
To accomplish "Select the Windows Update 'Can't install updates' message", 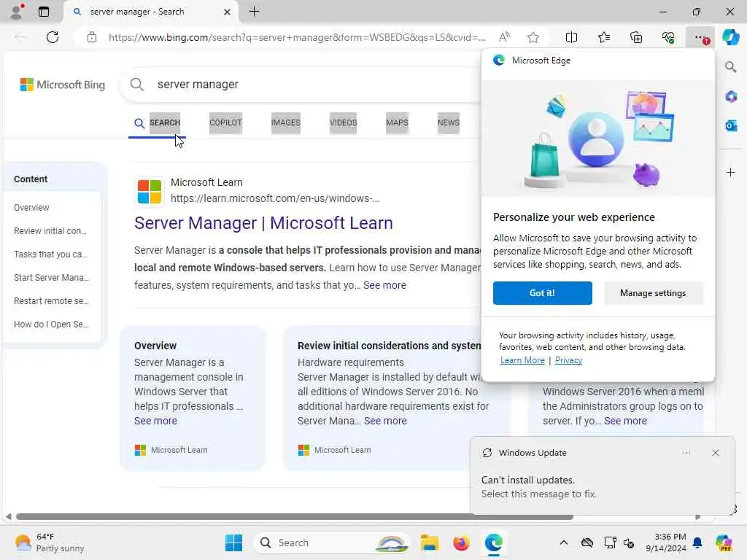I will tap(538, 486).
